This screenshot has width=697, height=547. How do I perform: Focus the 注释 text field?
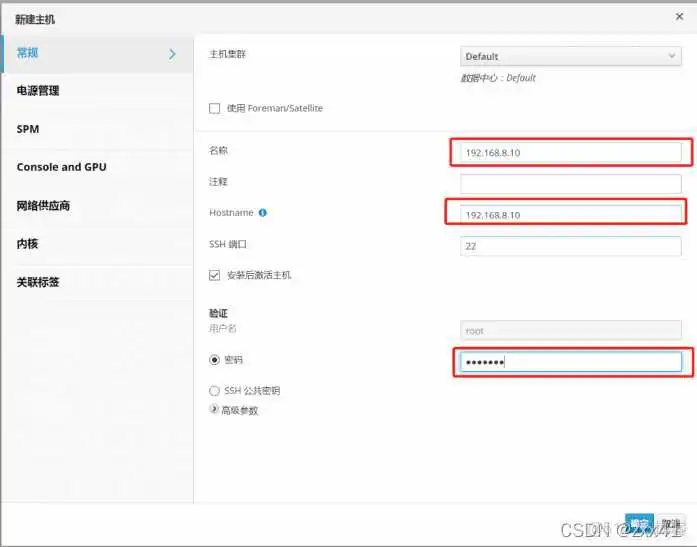point(571,184)
